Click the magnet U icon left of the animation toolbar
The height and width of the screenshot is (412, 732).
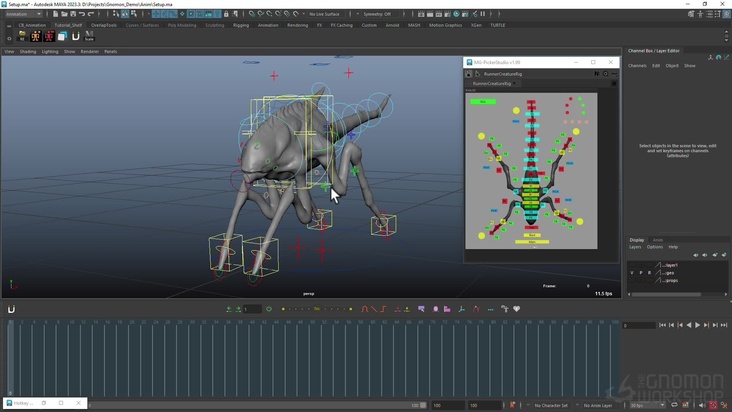[12, 309]
